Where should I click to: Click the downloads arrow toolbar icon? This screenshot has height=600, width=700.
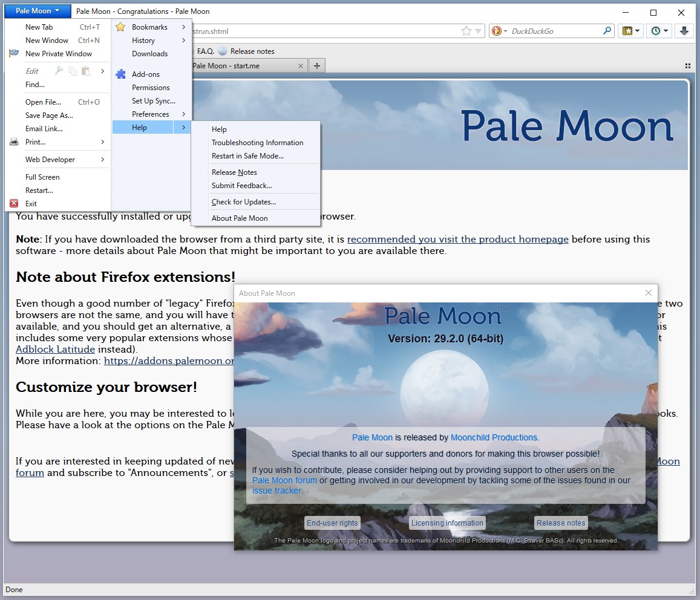(x=684, y=30)
